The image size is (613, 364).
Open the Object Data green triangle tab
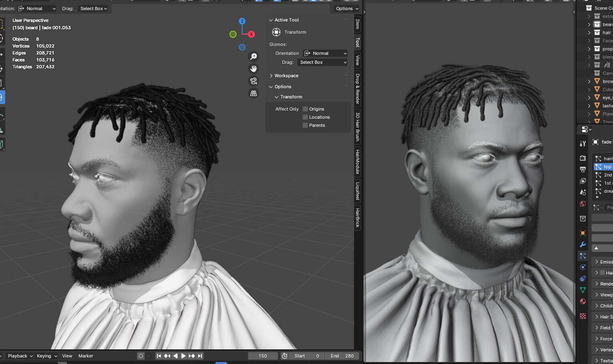click(x=583, y=290)
